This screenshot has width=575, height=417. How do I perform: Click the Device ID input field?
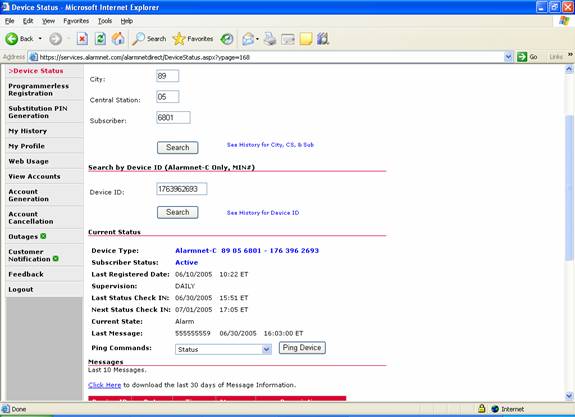click(x=182, y=189)
